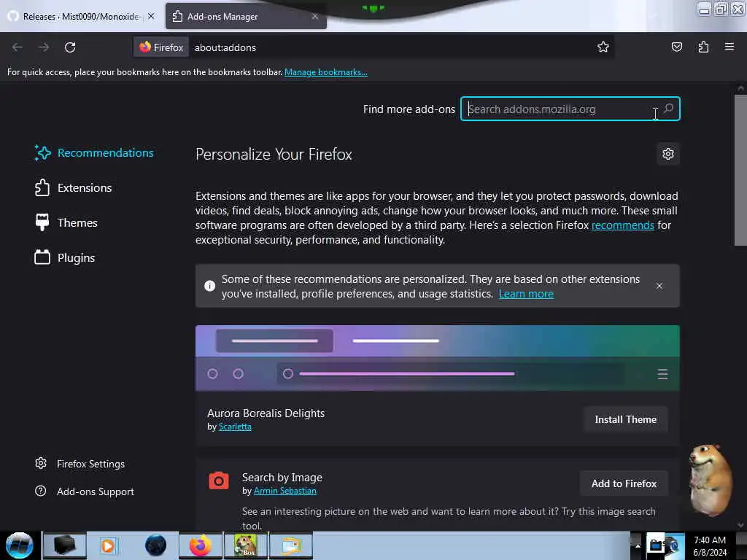The width and height of the screenshot is (747, 560).
Task: Switch to the Releases Mist0090/Monoxide tab
Action: 81,16
